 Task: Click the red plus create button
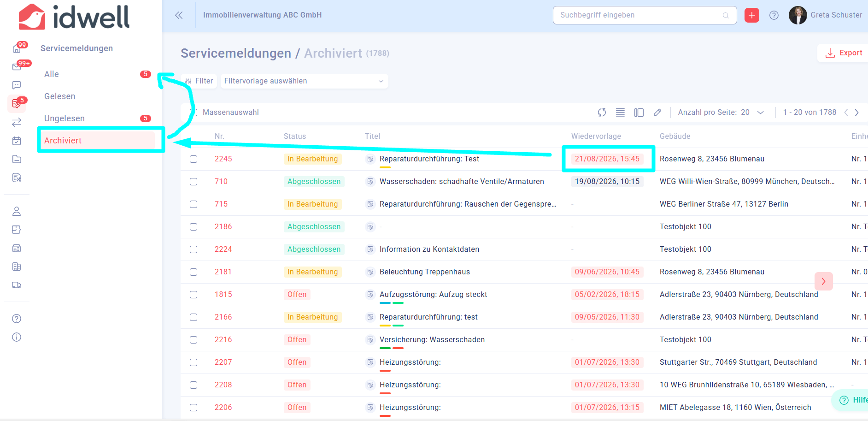tap(751, 15)
